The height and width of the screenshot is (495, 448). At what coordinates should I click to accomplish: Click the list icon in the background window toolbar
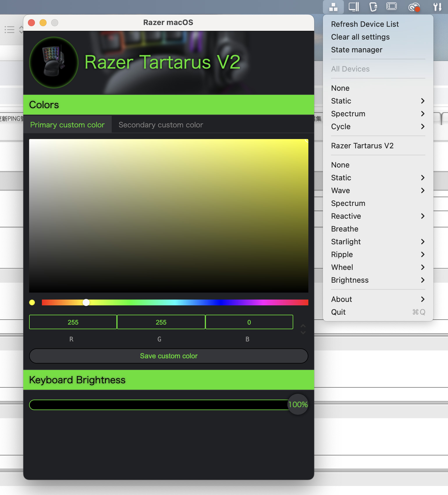tap(9, 29)
